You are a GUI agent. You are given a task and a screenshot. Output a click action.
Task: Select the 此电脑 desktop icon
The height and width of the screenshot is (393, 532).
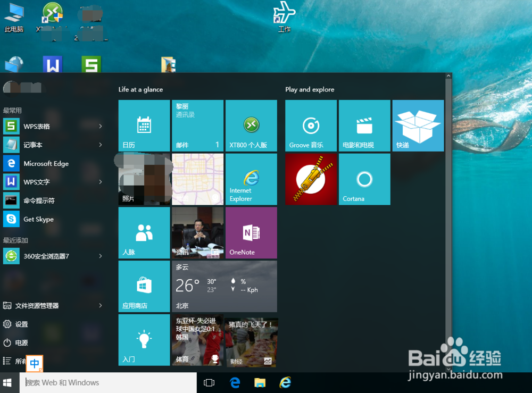[14, 18]
